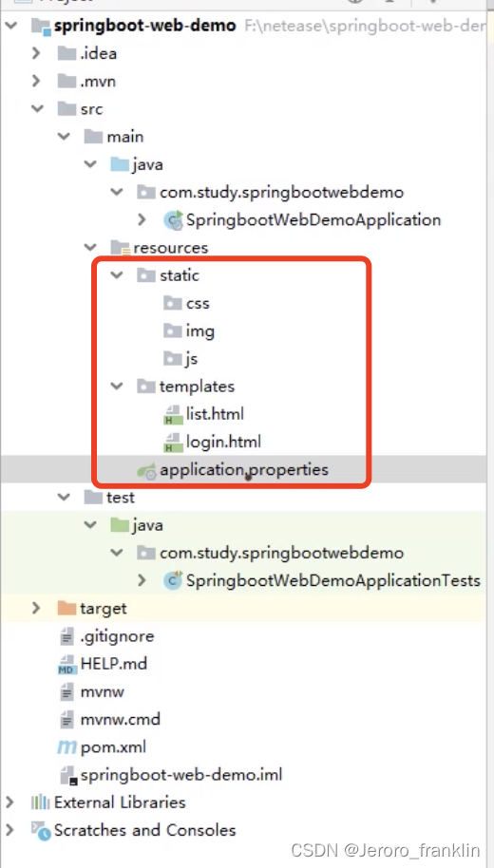Select application.properties file
This screenshot has height=868, width=494.
[244, 469]
